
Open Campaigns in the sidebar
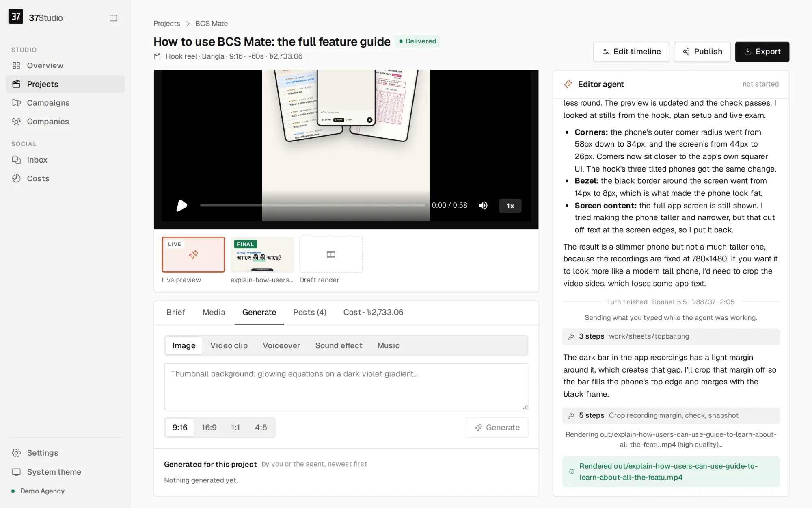point(65,103)
